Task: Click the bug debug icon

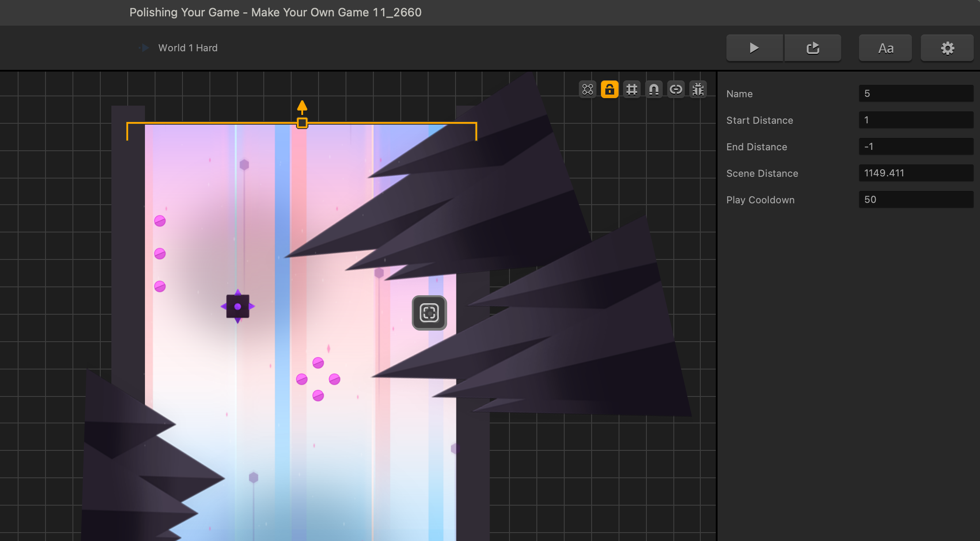Action: coord(698,90)
